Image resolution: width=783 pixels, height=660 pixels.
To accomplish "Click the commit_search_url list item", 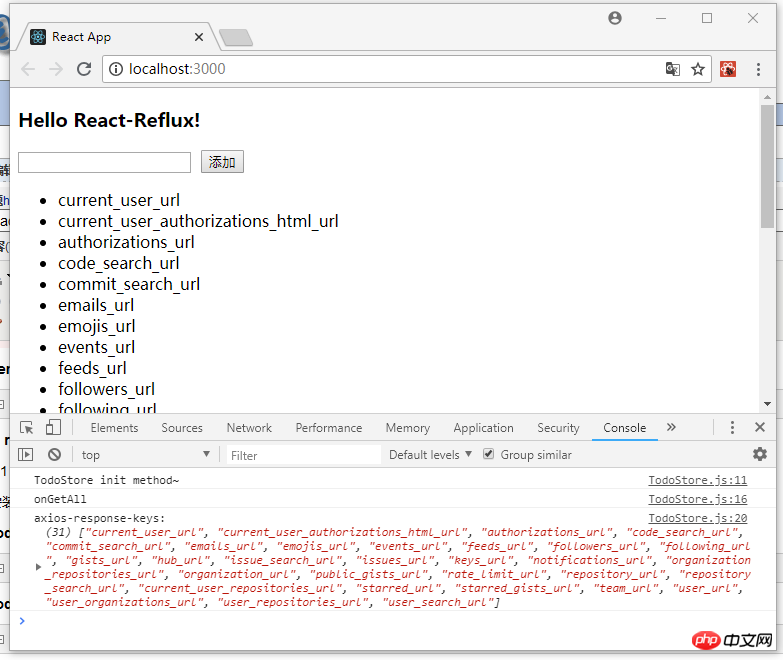I will pyautogui.click(x=129, y=284).
